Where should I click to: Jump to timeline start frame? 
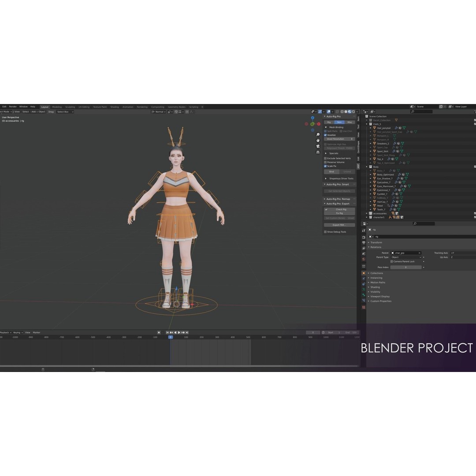coord(167,332)
